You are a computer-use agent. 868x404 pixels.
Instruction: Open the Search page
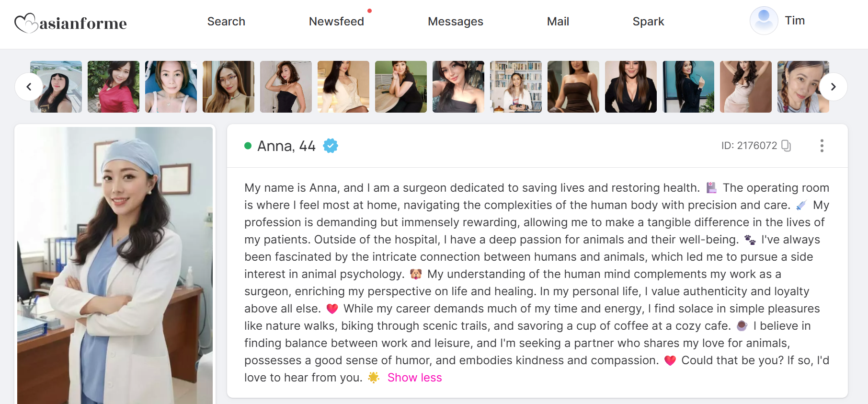tap(226, 22)
